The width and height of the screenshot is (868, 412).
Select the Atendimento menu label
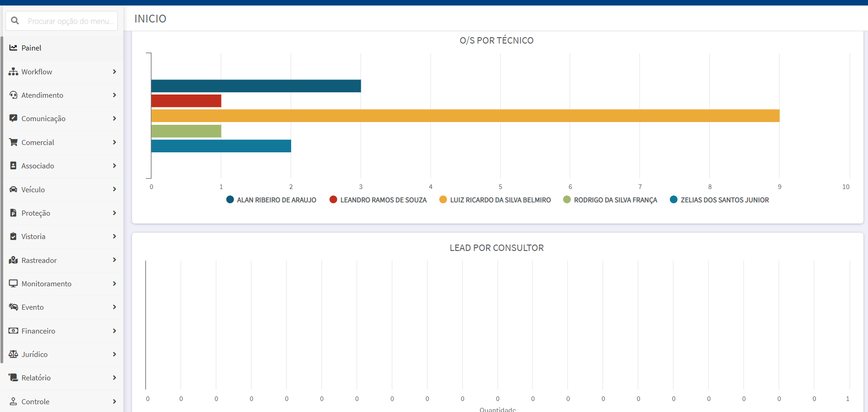pos(42,95)
